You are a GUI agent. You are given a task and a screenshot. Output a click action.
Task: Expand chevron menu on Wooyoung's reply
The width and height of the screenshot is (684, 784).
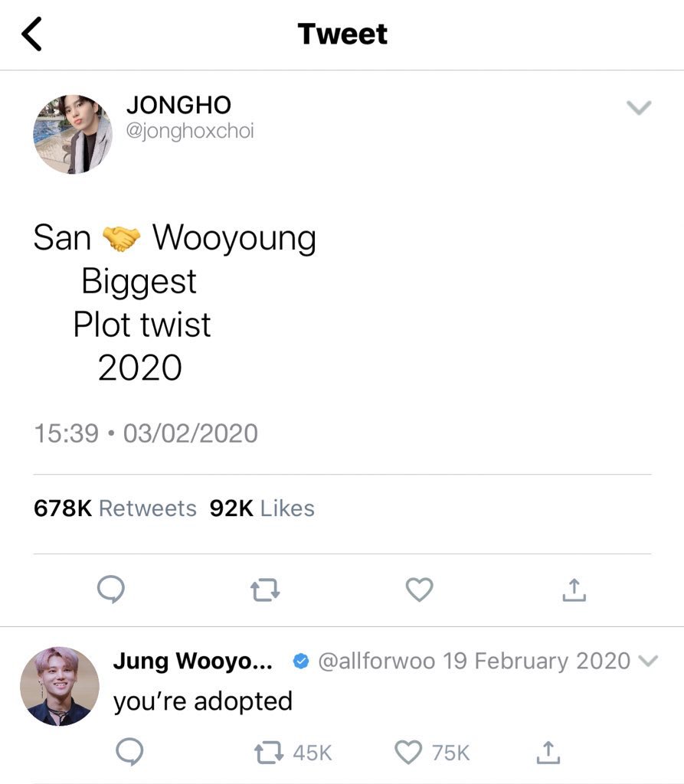(x=649, y=661)
